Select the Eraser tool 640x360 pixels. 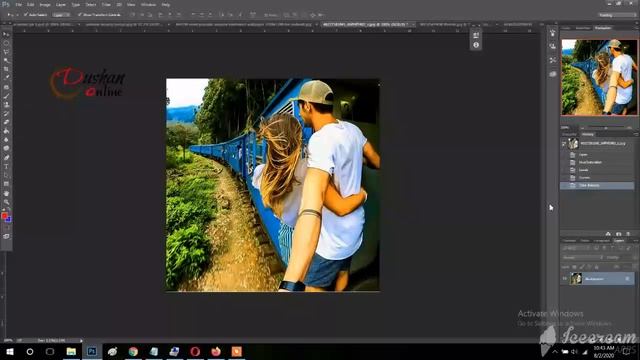pyautogui.click(x=6, y=122)
